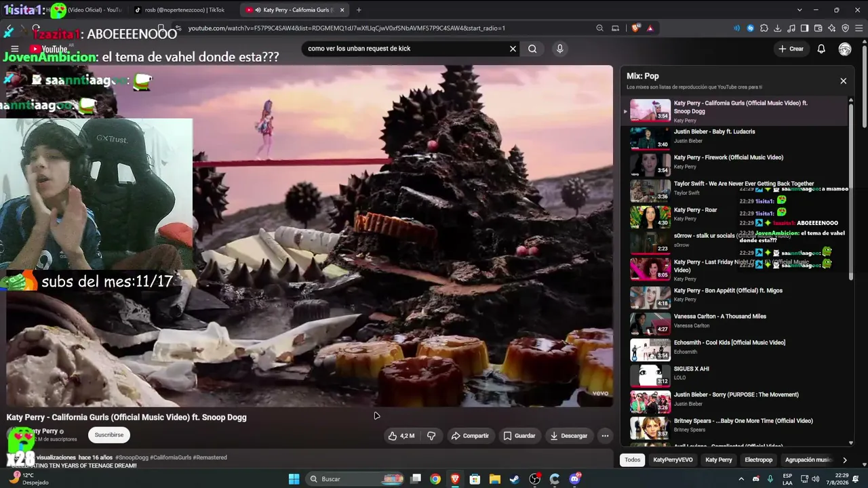Open Brave VPN shield icon
Viewport: 868px width, 488px height.
point(846,28)
